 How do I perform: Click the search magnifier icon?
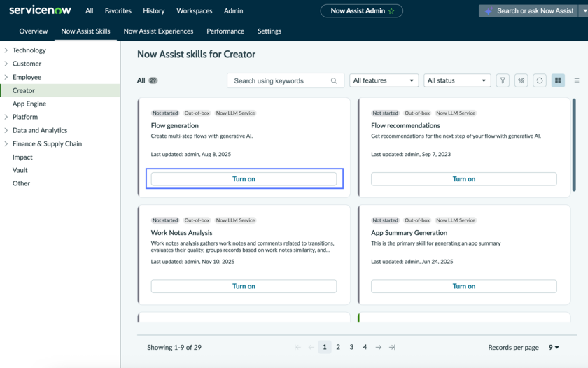[334, 80]
